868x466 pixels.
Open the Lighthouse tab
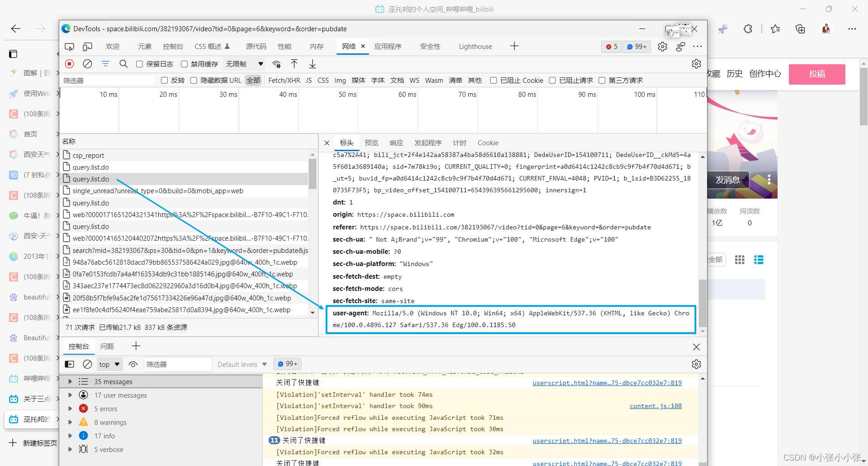(476, 47)
